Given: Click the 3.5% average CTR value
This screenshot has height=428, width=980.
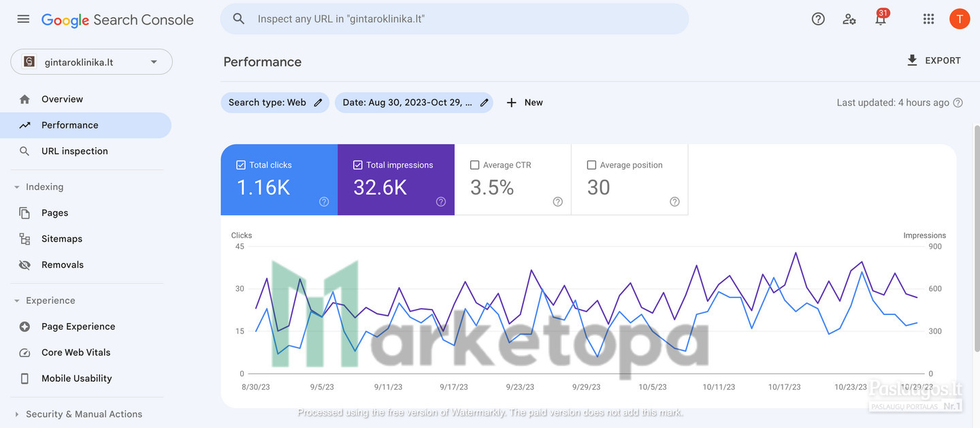Looking at the screenshot, I should (492, 187).
